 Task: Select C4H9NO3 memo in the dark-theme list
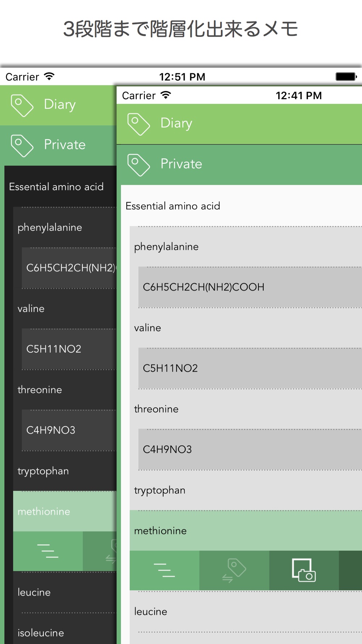[x=51, y=430]
